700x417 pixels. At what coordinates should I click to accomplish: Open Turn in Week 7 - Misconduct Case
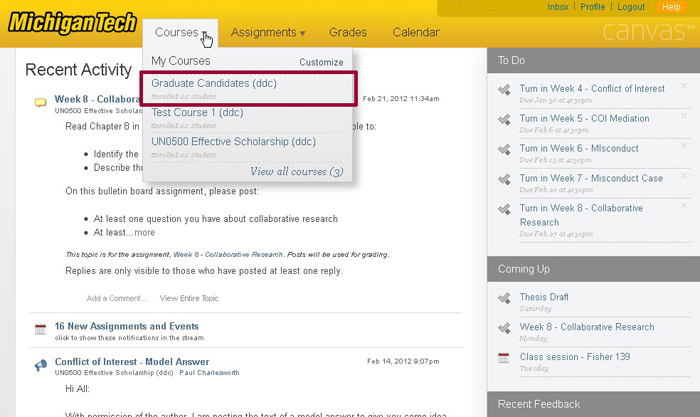point(591,179)
